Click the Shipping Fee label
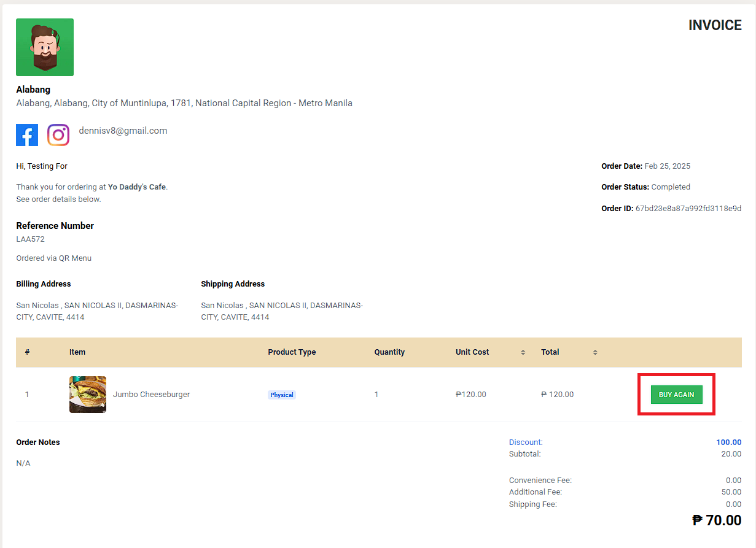 pos(533,504)
